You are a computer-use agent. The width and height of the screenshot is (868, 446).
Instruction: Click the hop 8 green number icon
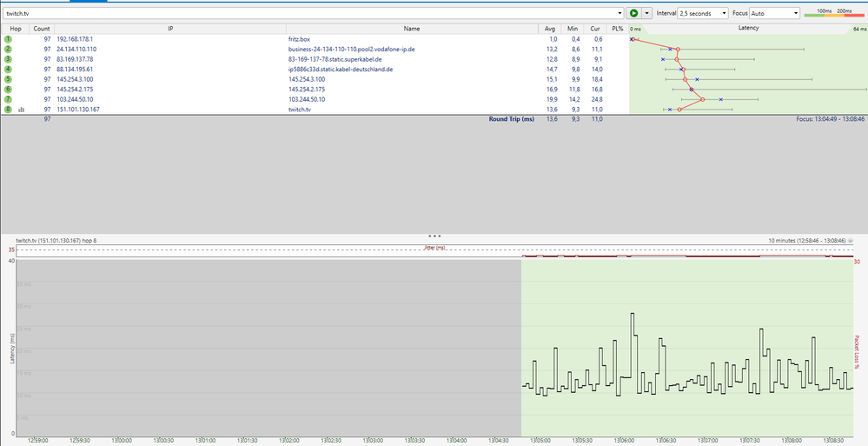[x=8, y=110]
